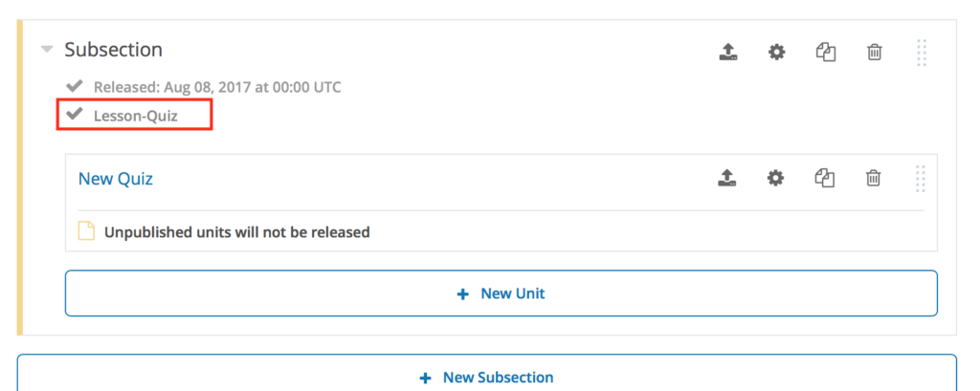This screenshot has width=980, height=391.
Task: Open Subsection settings gear icon
Action: [x=776, y=52]
